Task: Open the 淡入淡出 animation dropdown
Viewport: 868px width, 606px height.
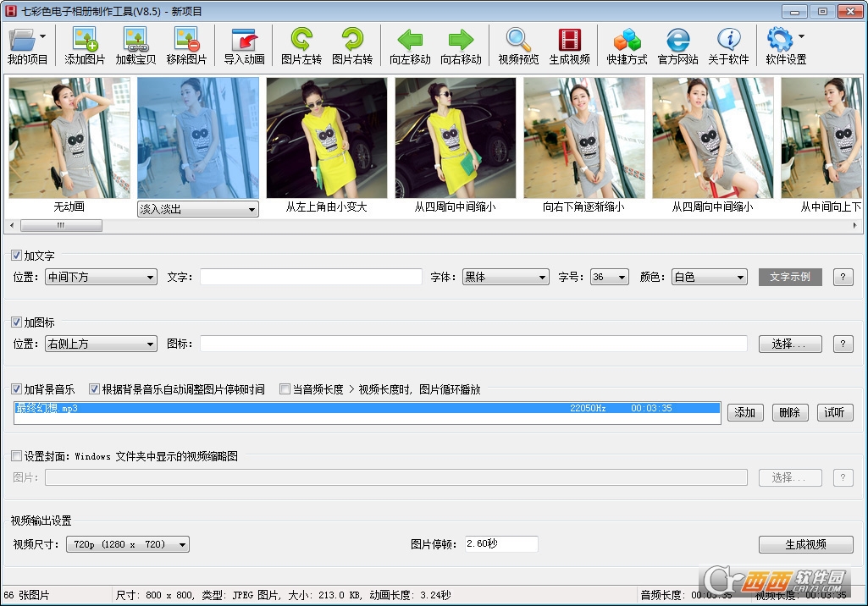Action: click(198, 209)
